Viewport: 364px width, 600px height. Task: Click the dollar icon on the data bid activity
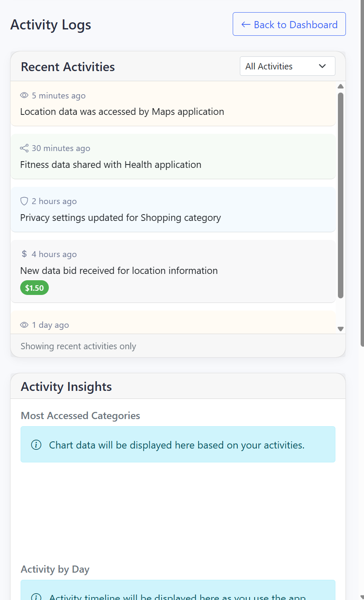pos(24,254)
